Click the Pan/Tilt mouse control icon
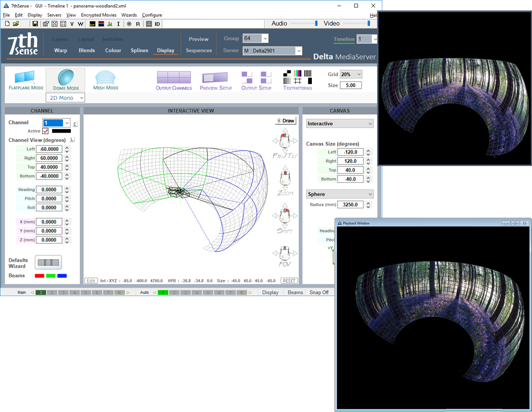Viewport: 532px width, 412px height. click(x=285, y=140)
